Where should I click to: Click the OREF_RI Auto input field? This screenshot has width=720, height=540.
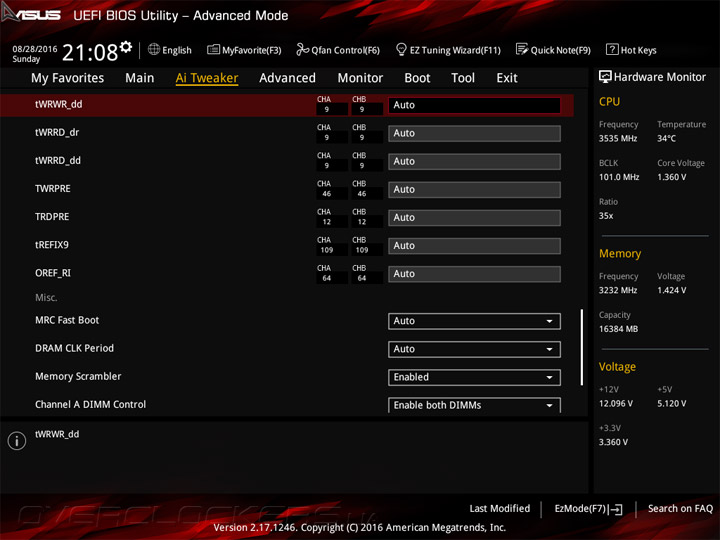(474, 274)
